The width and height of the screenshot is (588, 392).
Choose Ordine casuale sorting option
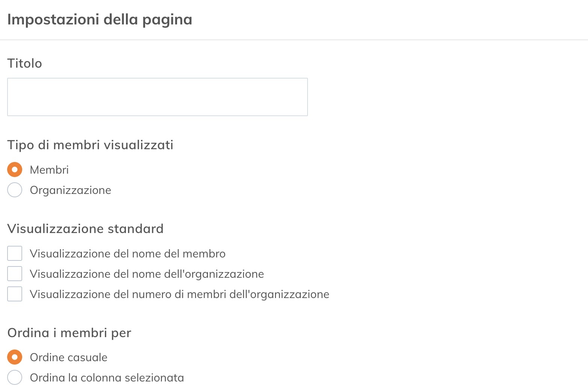(x=14, y=357)
